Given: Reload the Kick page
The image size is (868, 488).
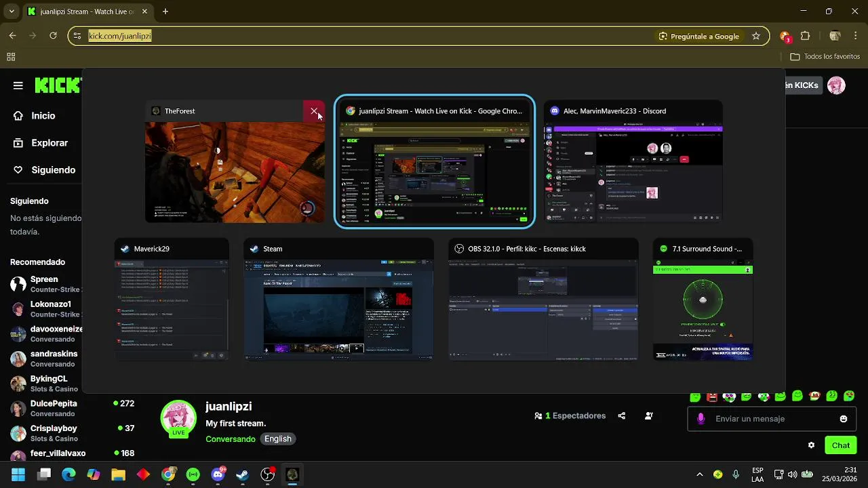Looking at the screenshot, I should [53, 36].
